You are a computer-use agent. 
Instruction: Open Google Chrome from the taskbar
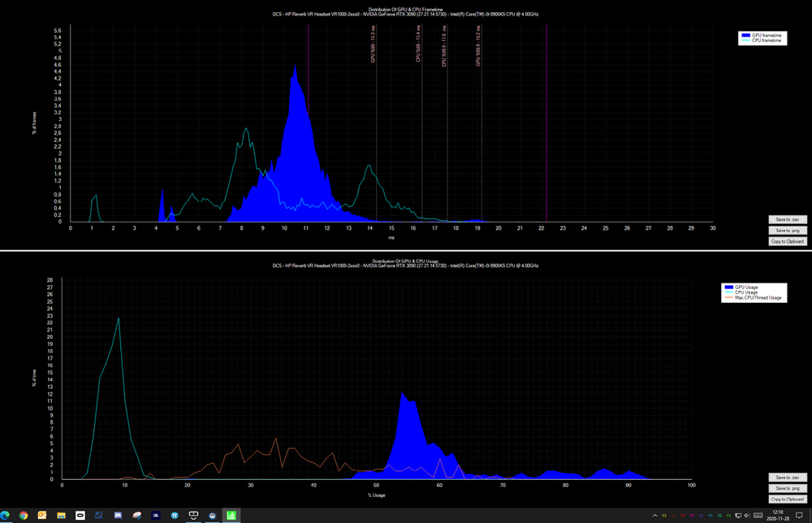tap(24, 515)
